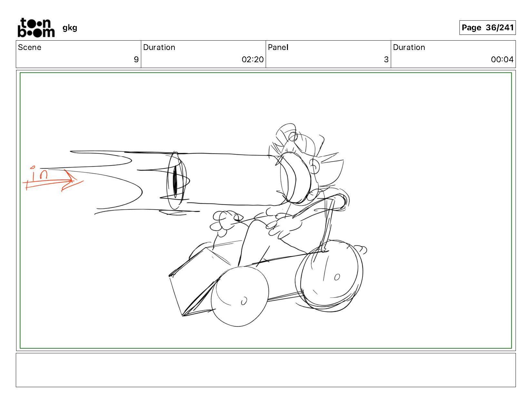Viewport: 532px width, 411px height.
Task: Select the "Panel" header label
Action: pos(278,47)
